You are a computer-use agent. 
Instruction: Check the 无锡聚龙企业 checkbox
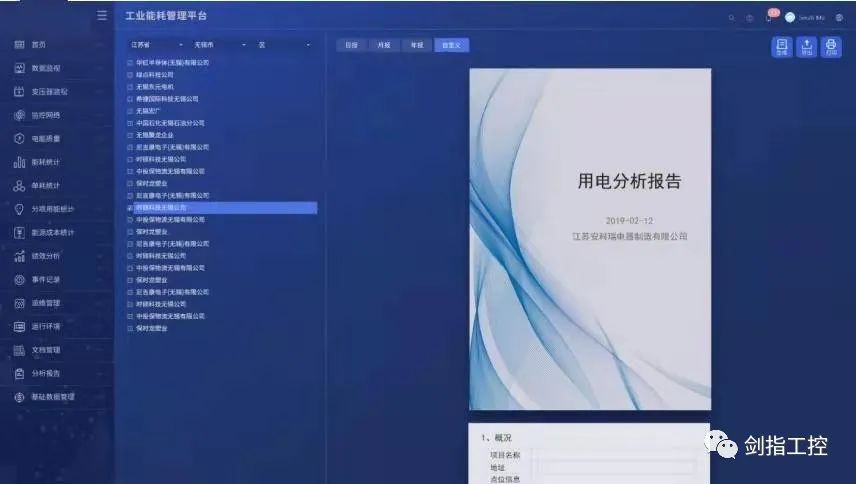coord(130,135)
